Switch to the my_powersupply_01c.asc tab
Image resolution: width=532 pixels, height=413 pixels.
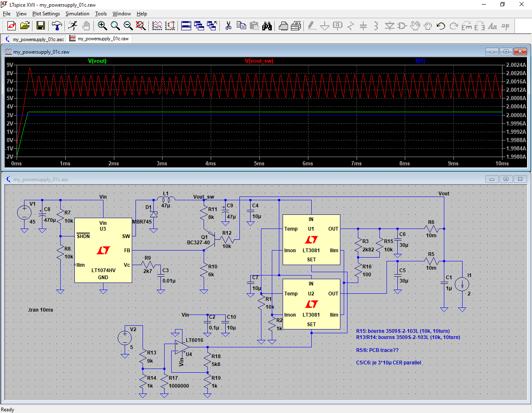34,39
